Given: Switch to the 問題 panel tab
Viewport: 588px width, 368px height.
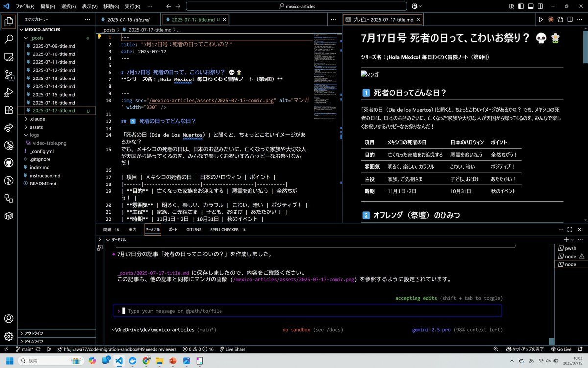Looking at the screenshot, I should coord(111,229).
